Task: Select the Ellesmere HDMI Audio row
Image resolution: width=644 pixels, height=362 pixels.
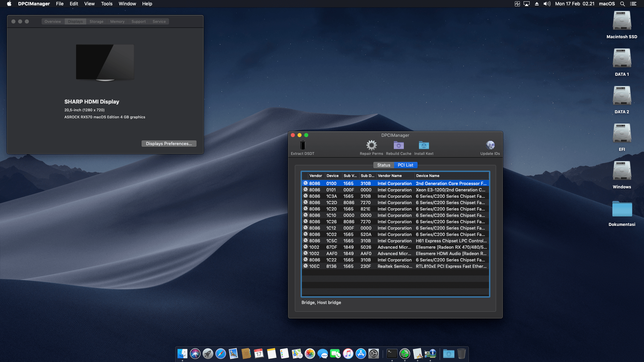Action: (x=395, y=254)
